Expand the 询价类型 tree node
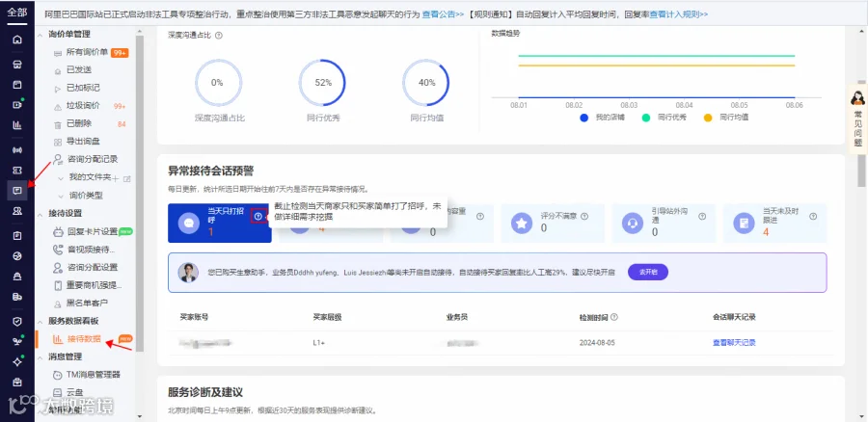868x422 pixels. (61, 196)
